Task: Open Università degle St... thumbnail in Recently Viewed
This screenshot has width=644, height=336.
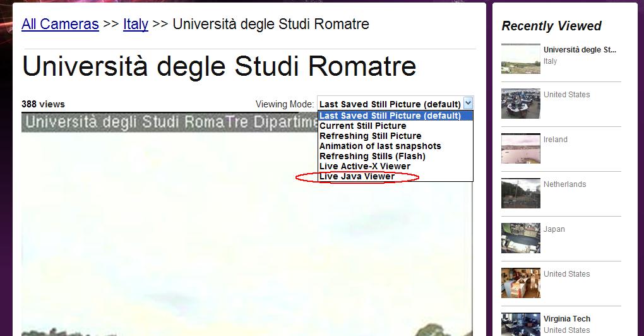Action: pos(521,59)
